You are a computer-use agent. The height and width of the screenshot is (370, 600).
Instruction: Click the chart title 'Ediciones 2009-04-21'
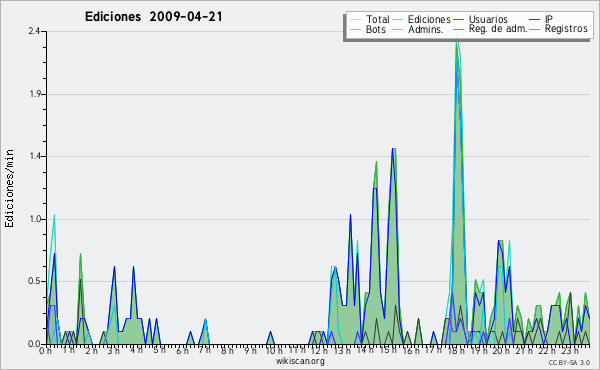153,16
